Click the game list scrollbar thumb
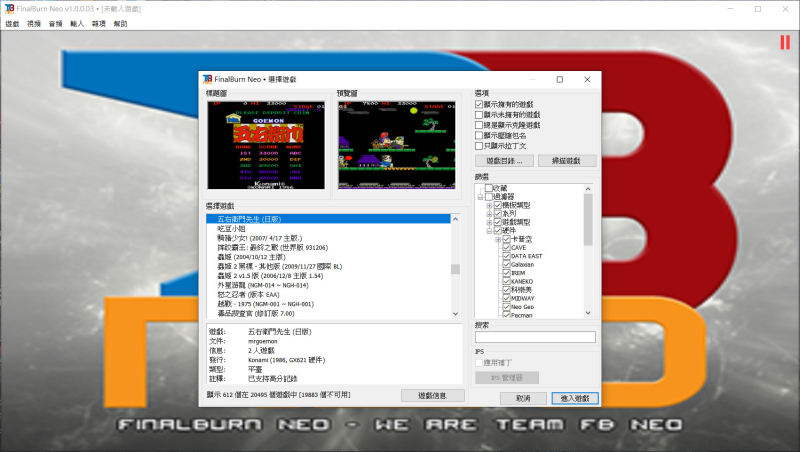This screenshot has height=452, width=800. (455, 269)
